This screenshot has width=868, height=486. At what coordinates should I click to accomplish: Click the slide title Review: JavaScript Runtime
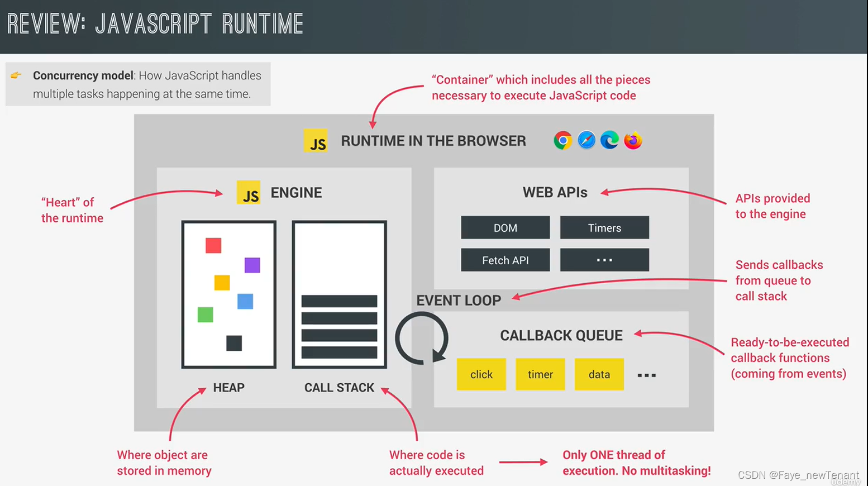pos(155,24)
